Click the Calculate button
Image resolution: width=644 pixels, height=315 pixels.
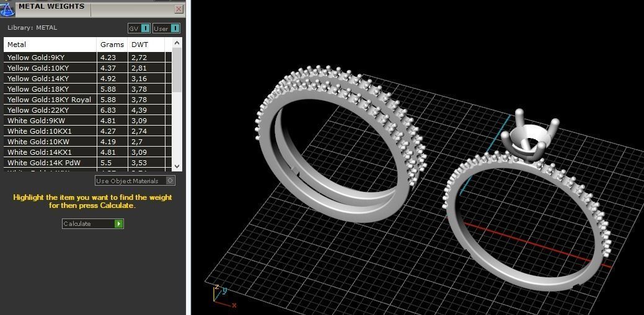coord(93,223)
